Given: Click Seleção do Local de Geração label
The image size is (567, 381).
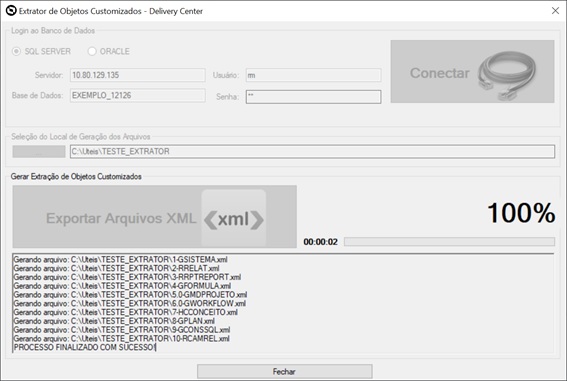Looking at the screenshot, I should pos(81,137).
